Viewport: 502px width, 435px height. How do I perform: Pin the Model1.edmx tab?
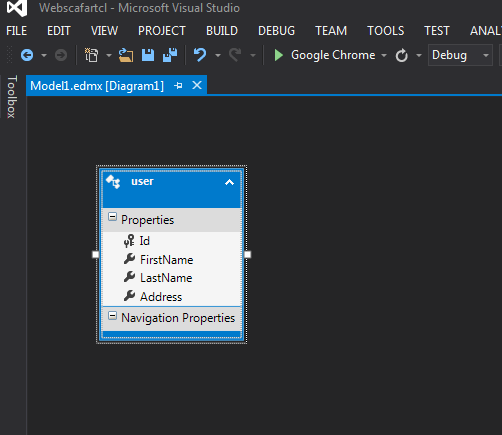[x=178, y=86]
